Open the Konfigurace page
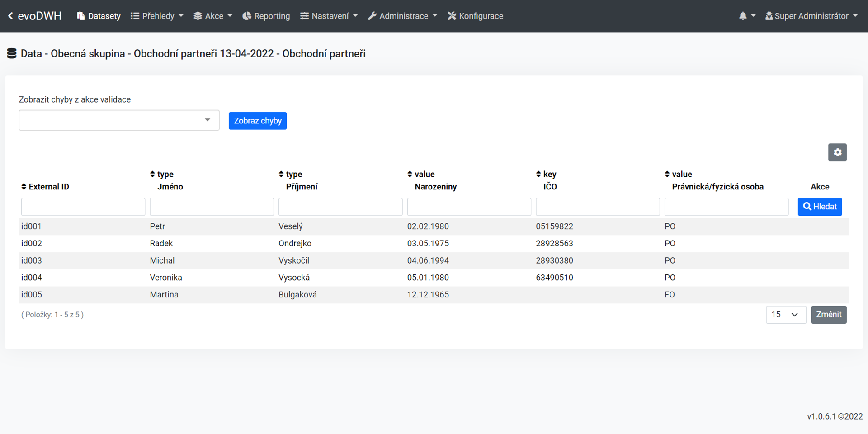This screenshot has height=434, width=868. click(x=475, y=16)
